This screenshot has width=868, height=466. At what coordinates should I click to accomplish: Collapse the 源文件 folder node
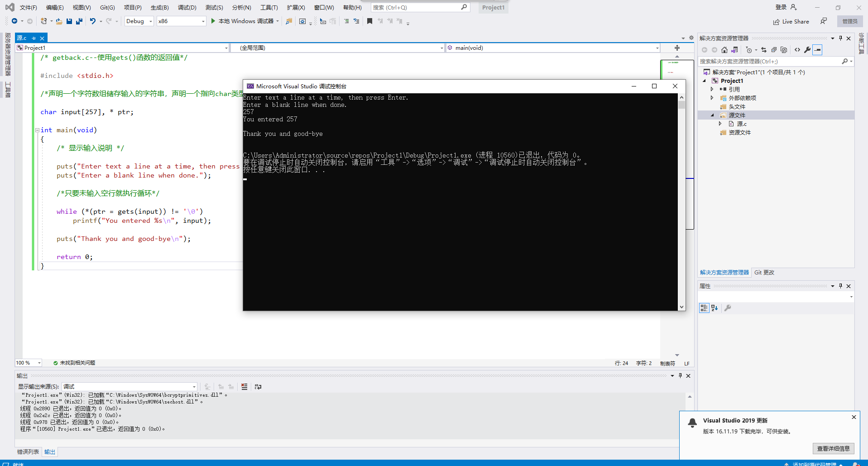pos(712,115)
